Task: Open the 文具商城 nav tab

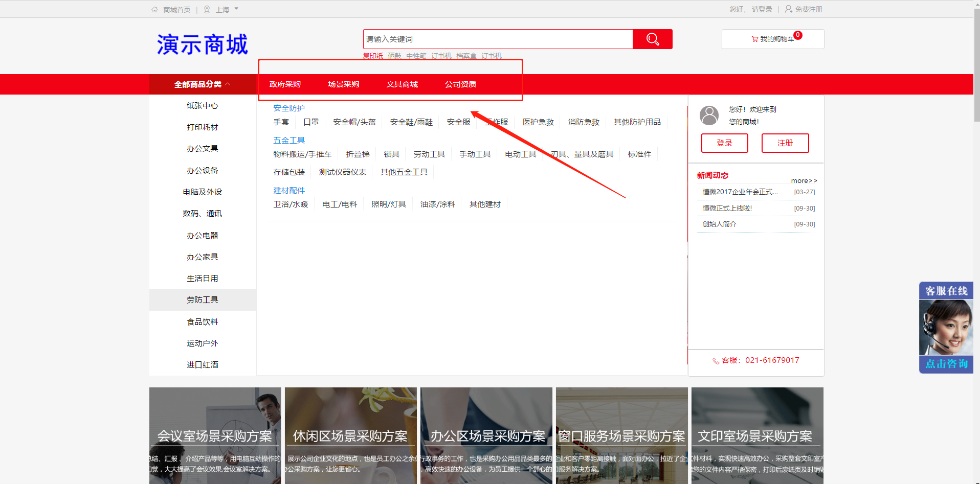Action: [x=402, y=84]
